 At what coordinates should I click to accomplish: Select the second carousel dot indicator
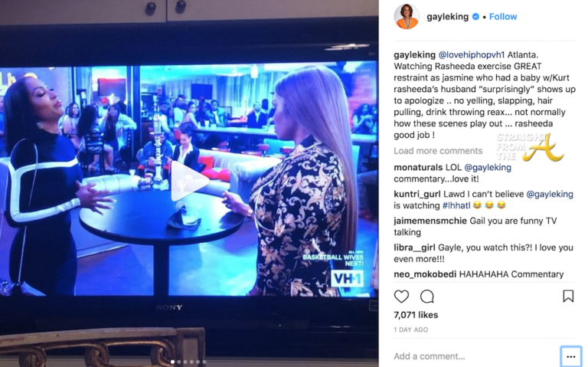pyautogui.click(x=179, y=362)
